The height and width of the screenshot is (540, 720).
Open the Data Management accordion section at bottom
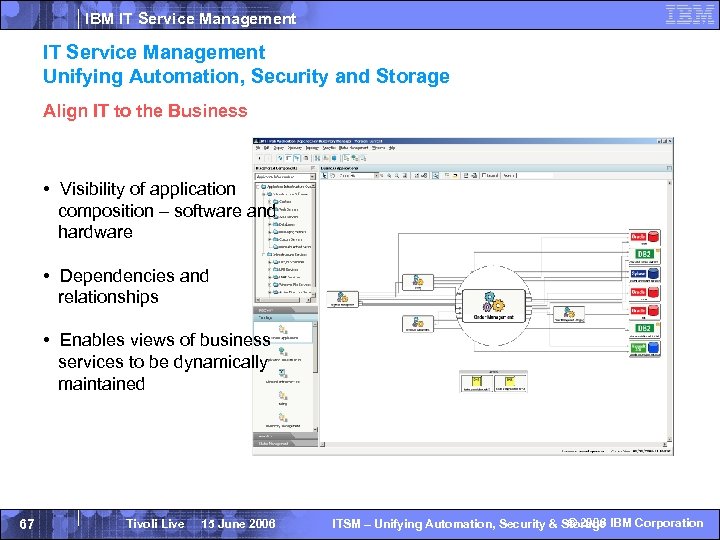[285, 444]
